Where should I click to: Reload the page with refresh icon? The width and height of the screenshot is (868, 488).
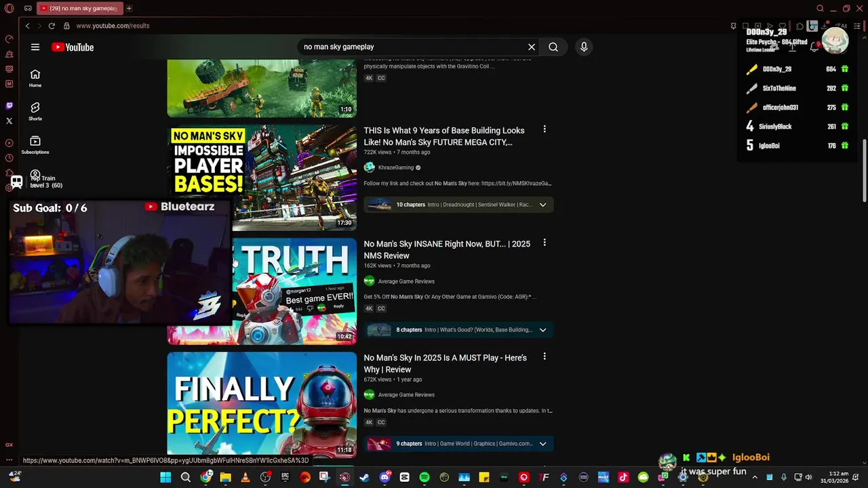[52, 26]
